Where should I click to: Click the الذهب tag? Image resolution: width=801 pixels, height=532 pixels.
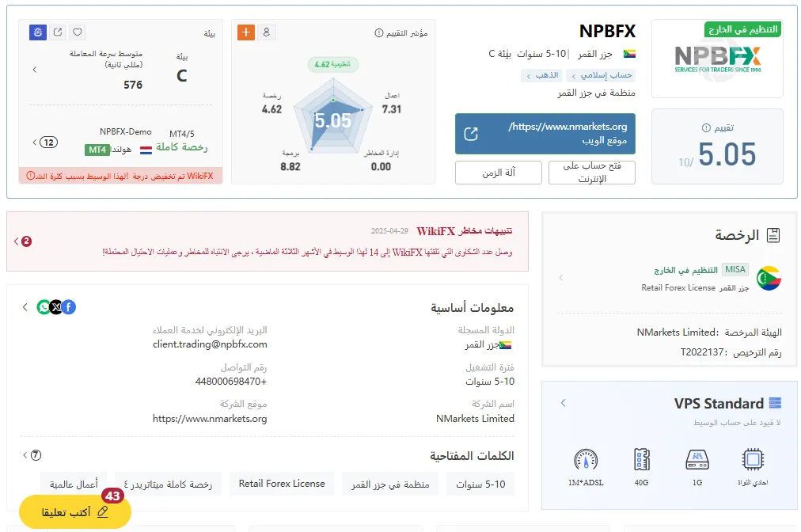click(542, 76)
